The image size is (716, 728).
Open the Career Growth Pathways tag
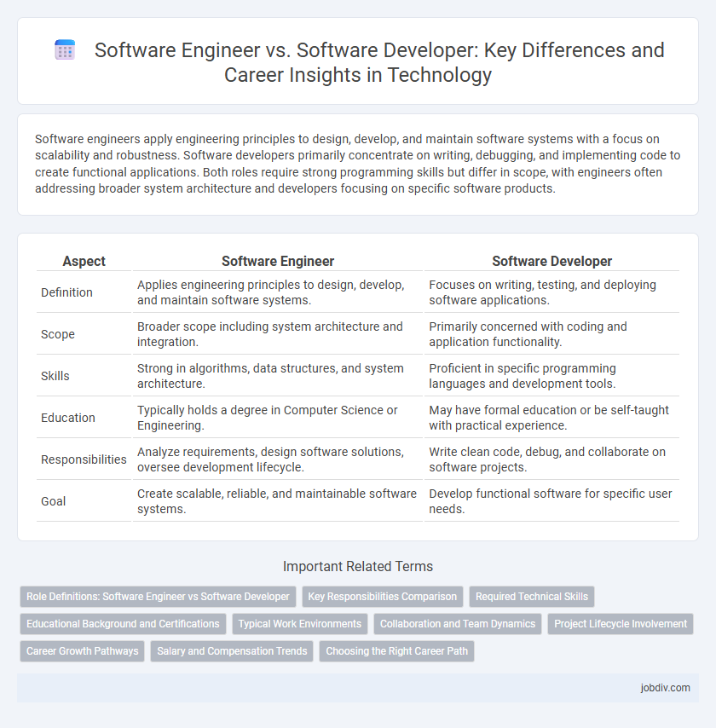click(x=82, y=651)
